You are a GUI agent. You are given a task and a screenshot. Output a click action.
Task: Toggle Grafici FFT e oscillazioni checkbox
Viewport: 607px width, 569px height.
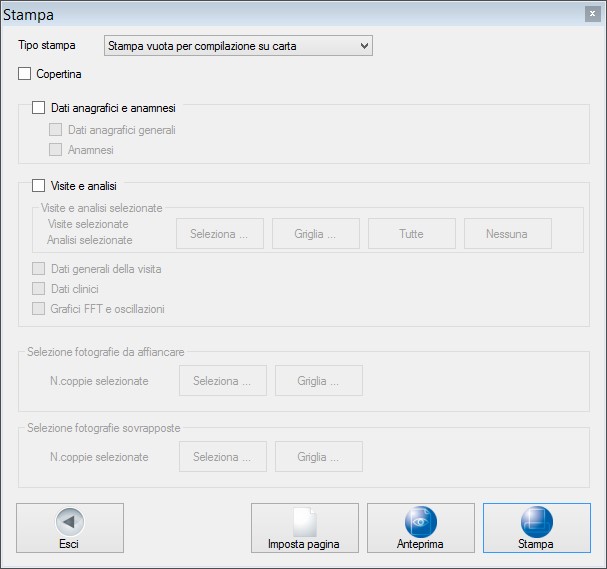pos(39,309)
